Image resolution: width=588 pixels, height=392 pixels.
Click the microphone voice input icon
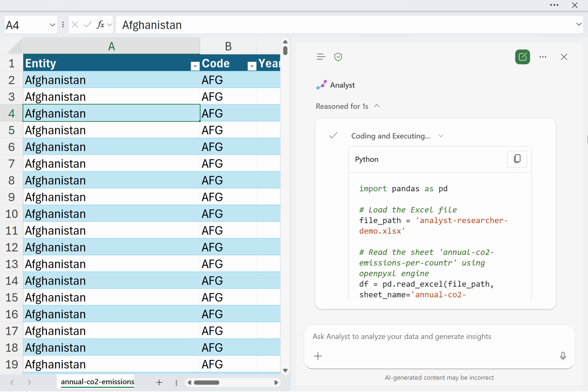click(x=563, y=356)
